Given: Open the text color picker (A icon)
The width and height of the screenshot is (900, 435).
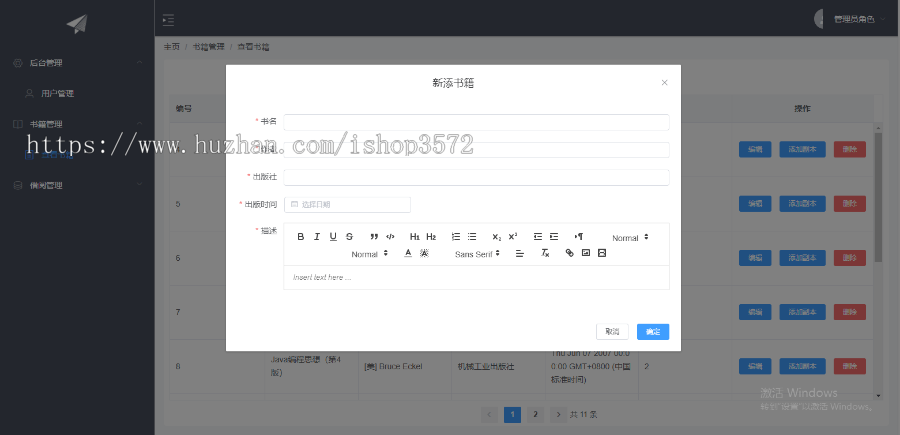Looking at the screenshot, I should [x=408, y=253].
